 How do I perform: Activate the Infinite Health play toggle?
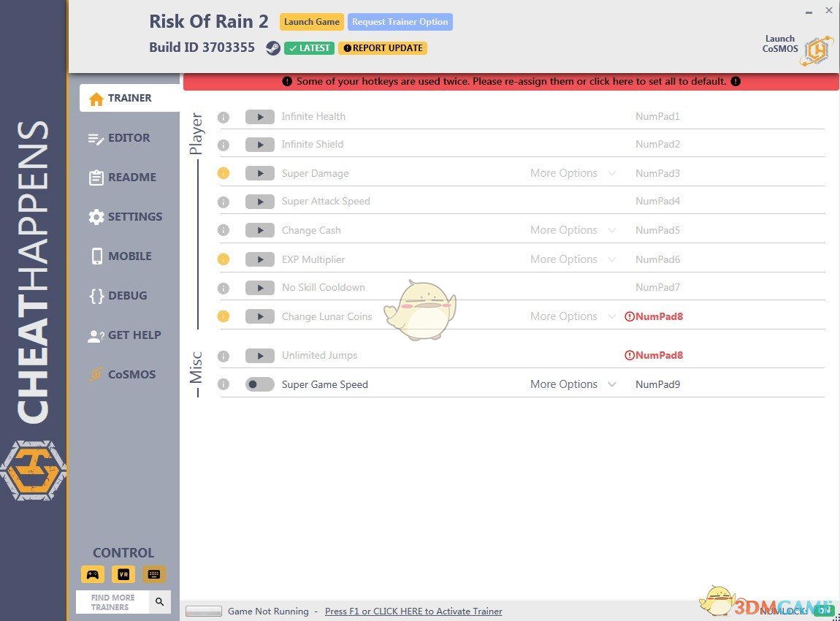260,117
